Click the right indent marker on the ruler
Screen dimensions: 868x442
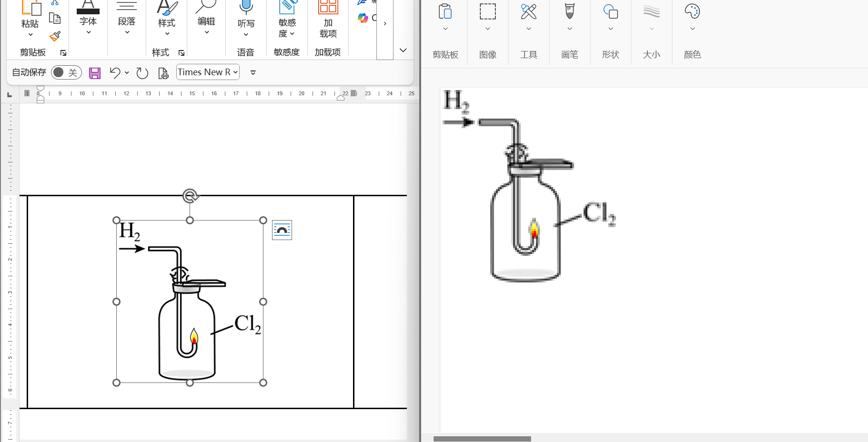click(341, 98)
